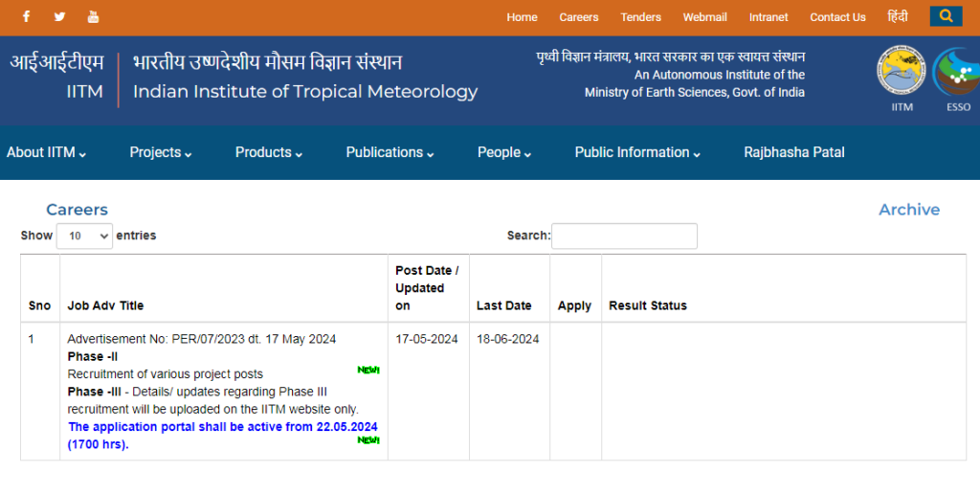Click the table Search input field
Viewport: 980px width, 495px height.
tap(624, 236)
